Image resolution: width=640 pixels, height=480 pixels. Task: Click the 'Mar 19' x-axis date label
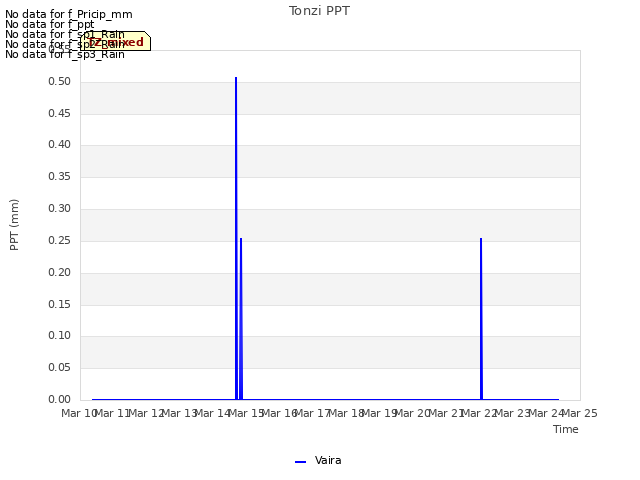pos(380,413)
